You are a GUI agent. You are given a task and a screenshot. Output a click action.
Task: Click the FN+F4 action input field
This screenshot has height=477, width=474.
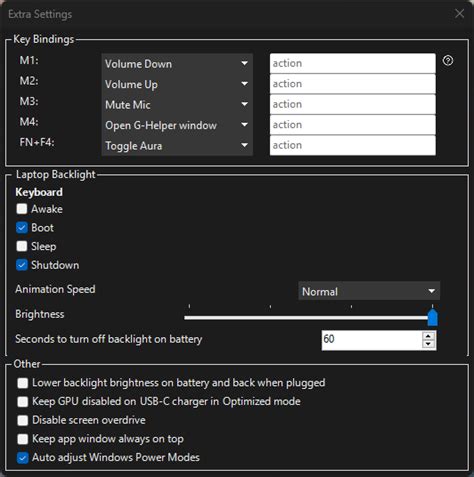(353, 145)
